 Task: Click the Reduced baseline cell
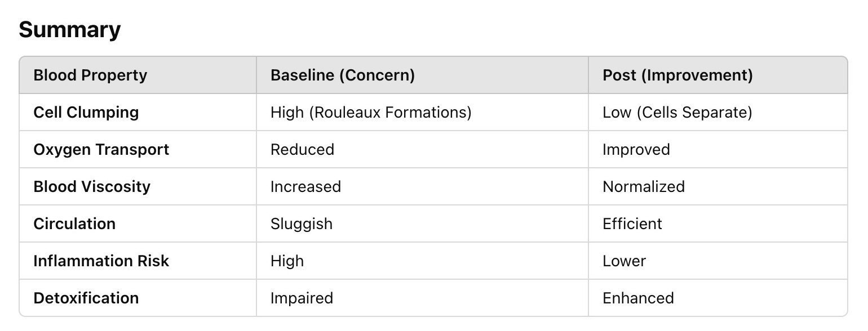coord(302,150)
